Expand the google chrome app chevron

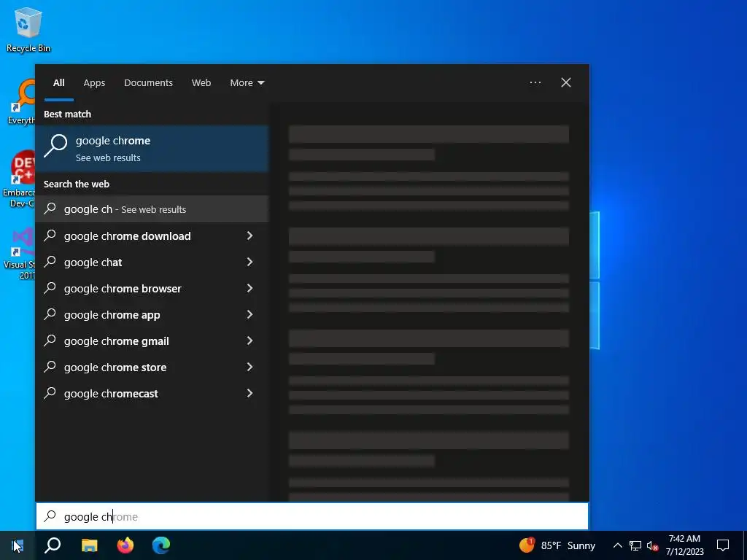coord(249,314)
